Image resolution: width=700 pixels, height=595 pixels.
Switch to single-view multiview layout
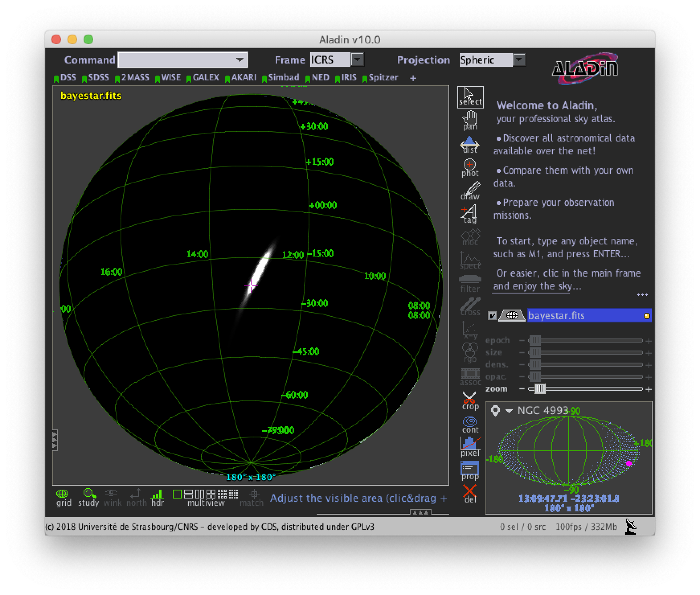[x=177, y=494]
